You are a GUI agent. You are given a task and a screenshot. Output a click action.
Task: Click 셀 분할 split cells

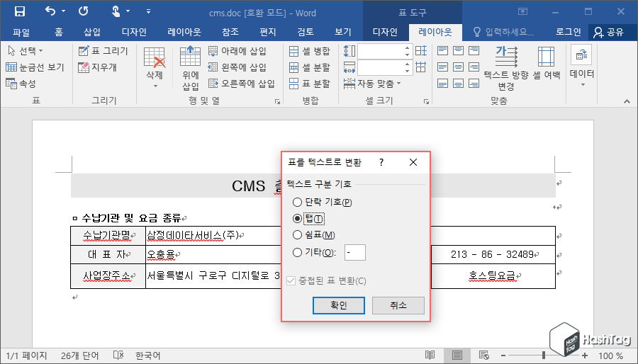pos(310,67)
